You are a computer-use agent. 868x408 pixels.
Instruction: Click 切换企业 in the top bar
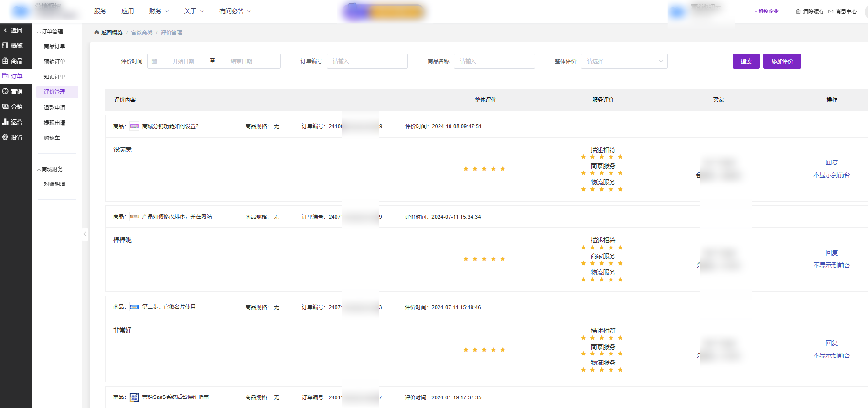click(x=766, y=11)
